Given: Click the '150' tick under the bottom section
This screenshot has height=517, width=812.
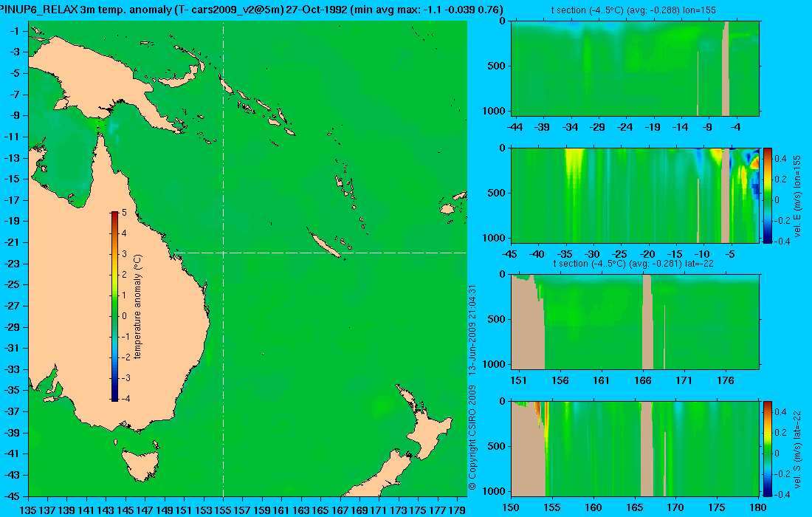Looking at the screenshot, I should [x=511, y=507].
